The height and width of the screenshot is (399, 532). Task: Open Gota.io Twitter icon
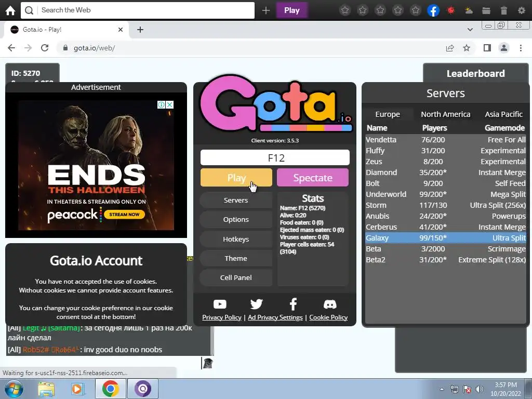257,304
